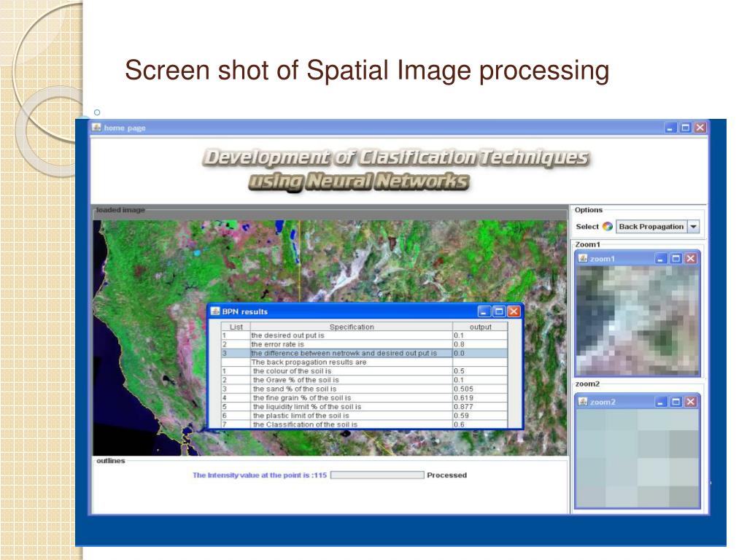Viewport: 747px width, 560px height.
Task: Click the List column header
Action: (236, 327)
